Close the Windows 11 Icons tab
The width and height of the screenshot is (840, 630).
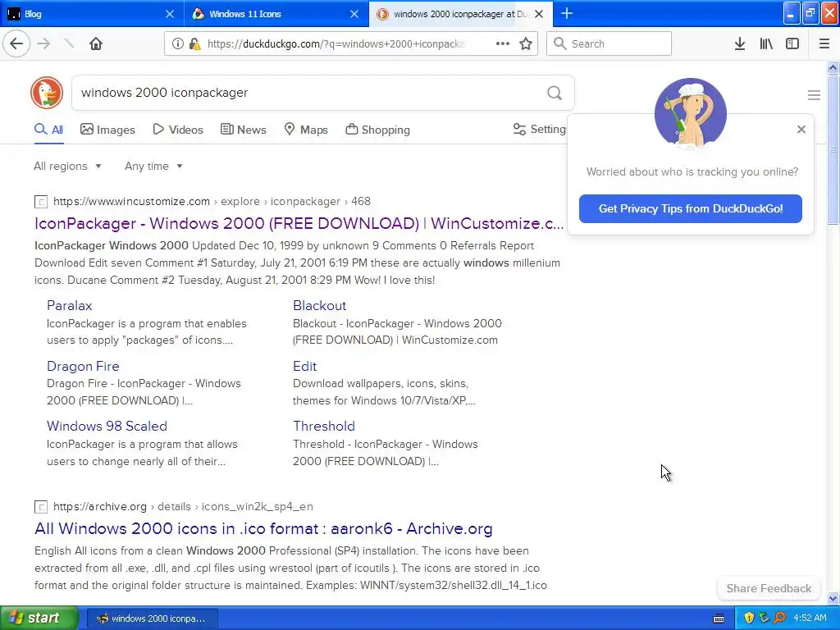[354, 14]
